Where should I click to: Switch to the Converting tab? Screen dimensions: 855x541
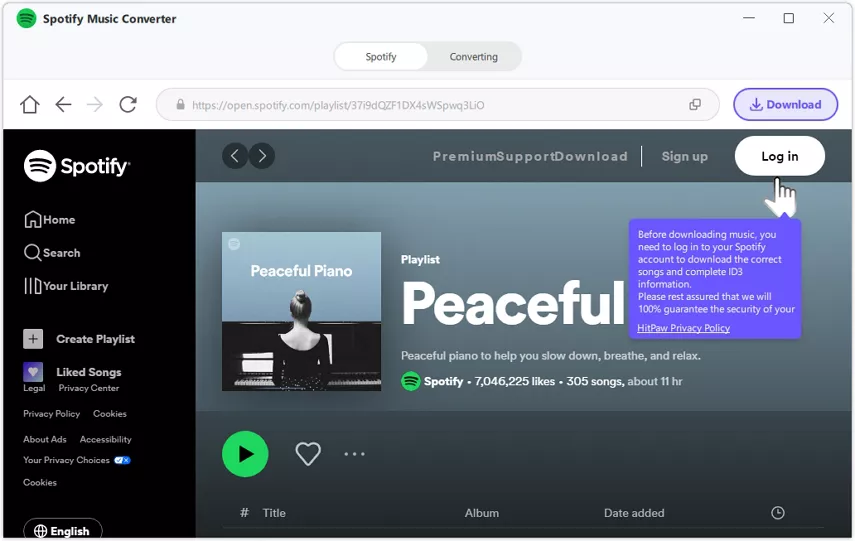[x=473, y=57]
